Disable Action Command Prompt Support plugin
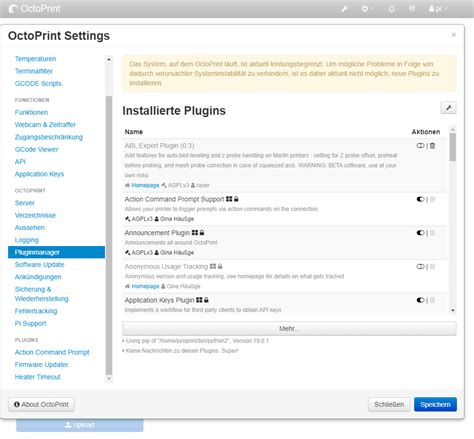This screenshot has height=439, width=474. [420, 199]
